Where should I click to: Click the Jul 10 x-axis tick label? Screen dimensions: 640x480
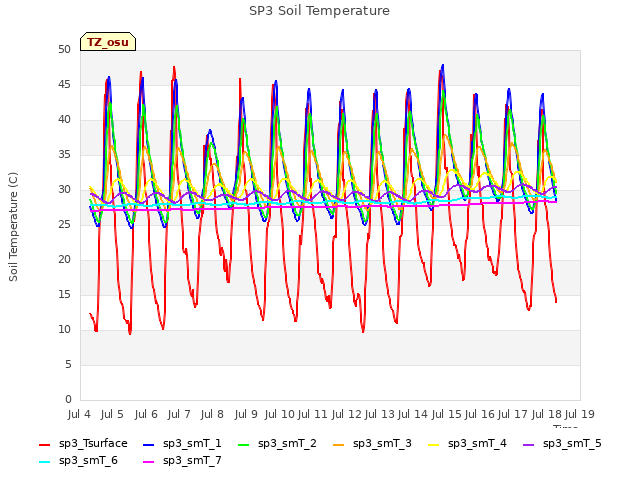pos(280,414)
